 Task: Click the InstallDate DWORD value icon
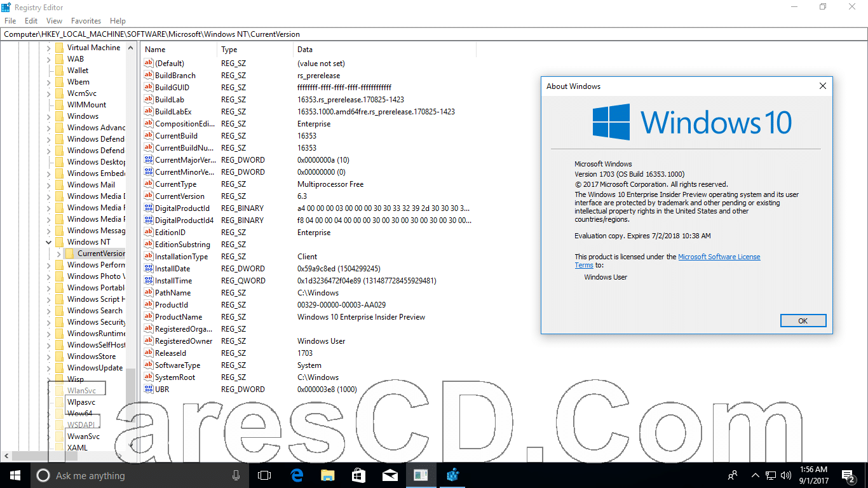149,268
